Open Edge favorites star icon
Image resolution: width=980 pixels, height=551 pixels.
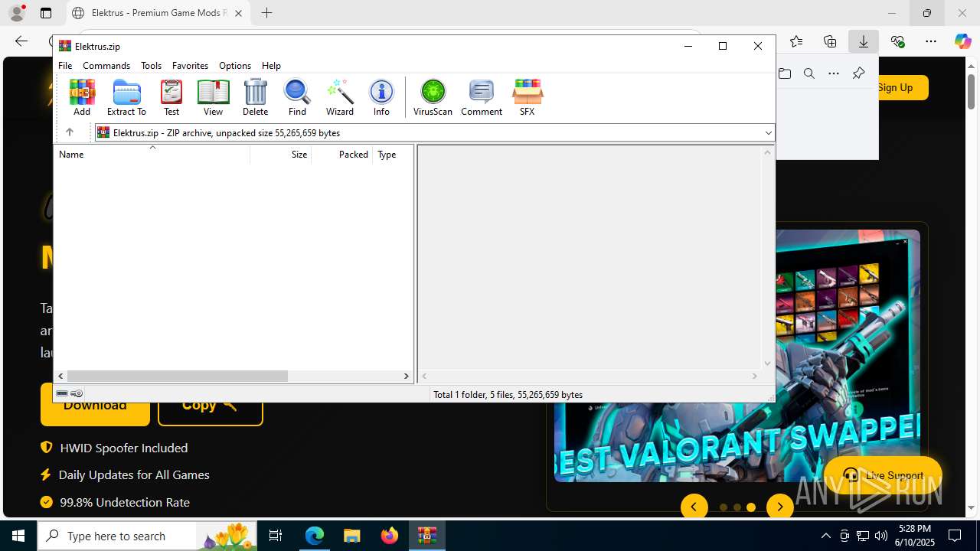796,41
